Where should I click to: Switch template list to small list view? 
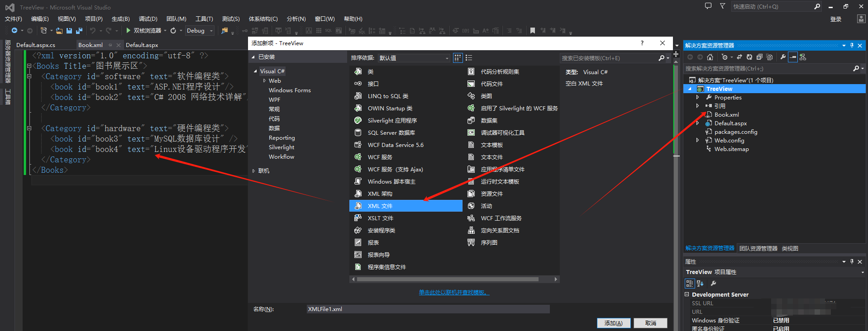[469, 58]
